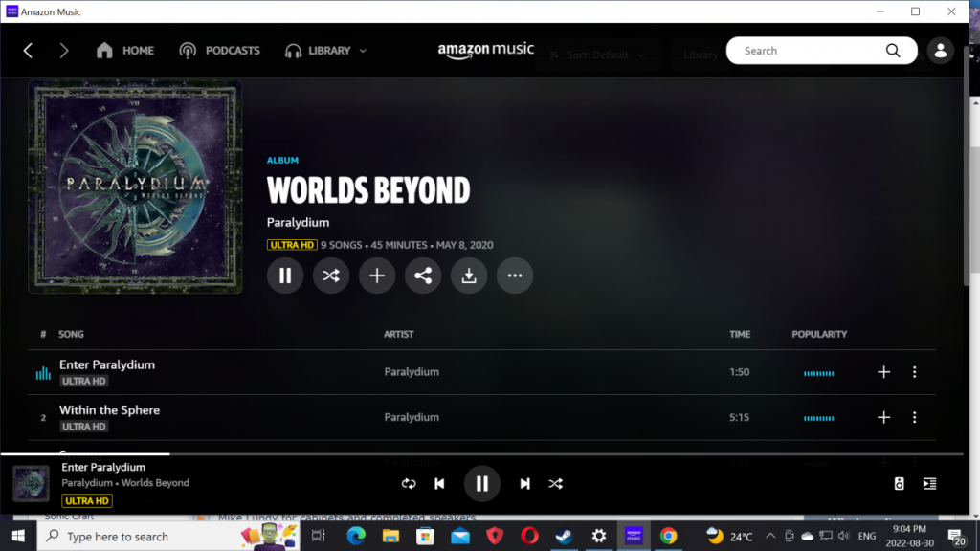Skip to the next track
This screenshot has width=980, height=551.
[x=525, y=484]
